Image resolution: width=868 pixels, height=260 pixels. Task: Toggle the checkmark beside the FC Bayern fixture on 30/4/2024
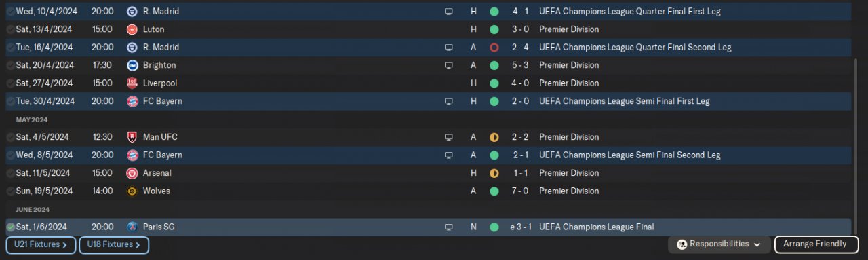pos(10,101)
